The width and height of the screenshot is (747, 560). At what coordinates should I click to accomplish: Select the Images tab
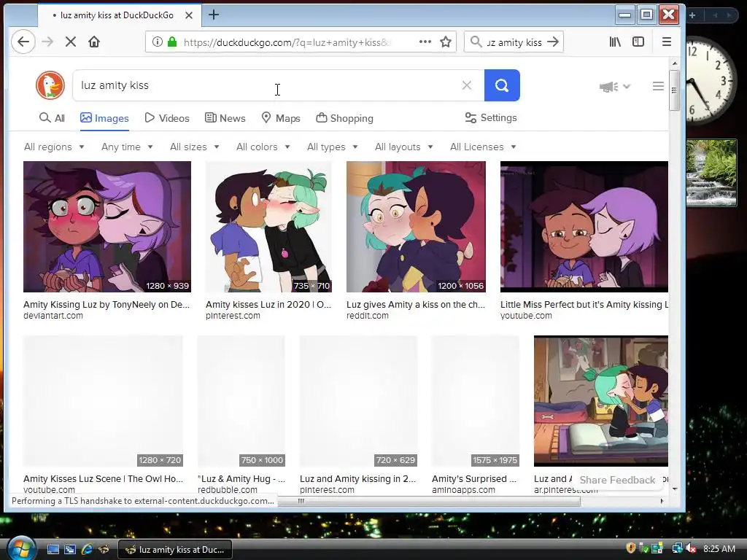[x=104, y=118]
